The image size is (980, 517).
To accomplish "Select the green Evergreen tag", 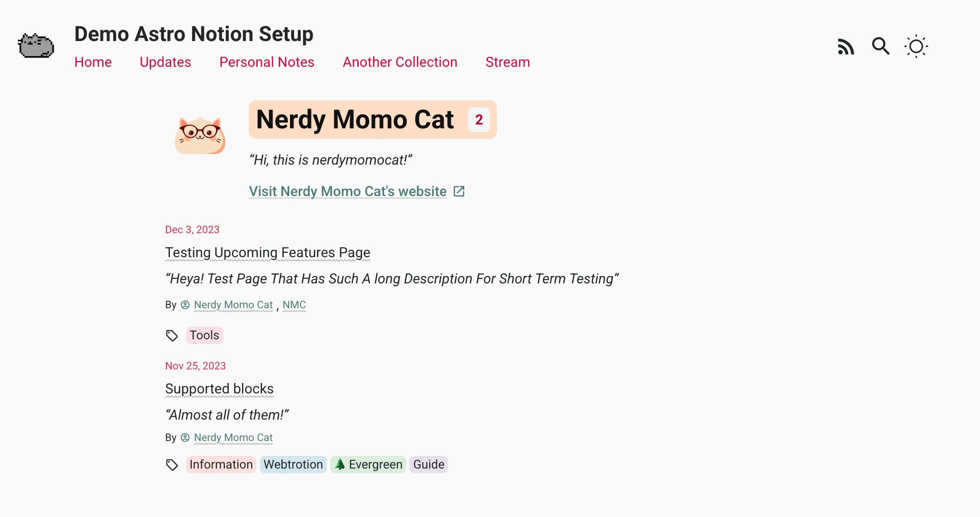I will (x=368, y=465).
